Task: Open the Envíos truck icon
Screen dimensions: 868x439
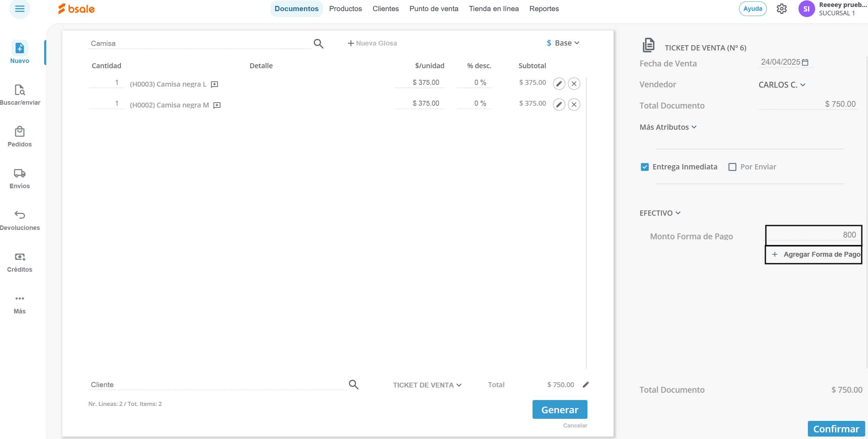Action: tap(20, 173)
